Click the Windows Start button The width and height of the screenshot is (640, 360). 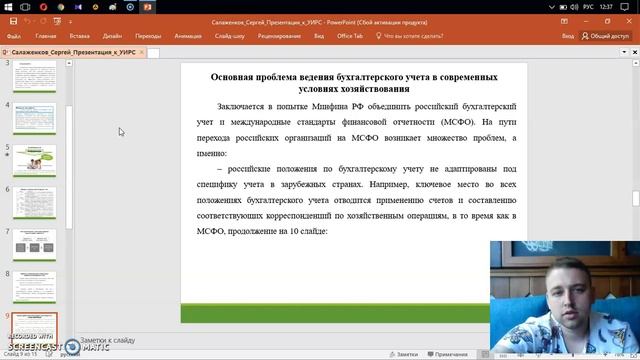coord(8,7)
